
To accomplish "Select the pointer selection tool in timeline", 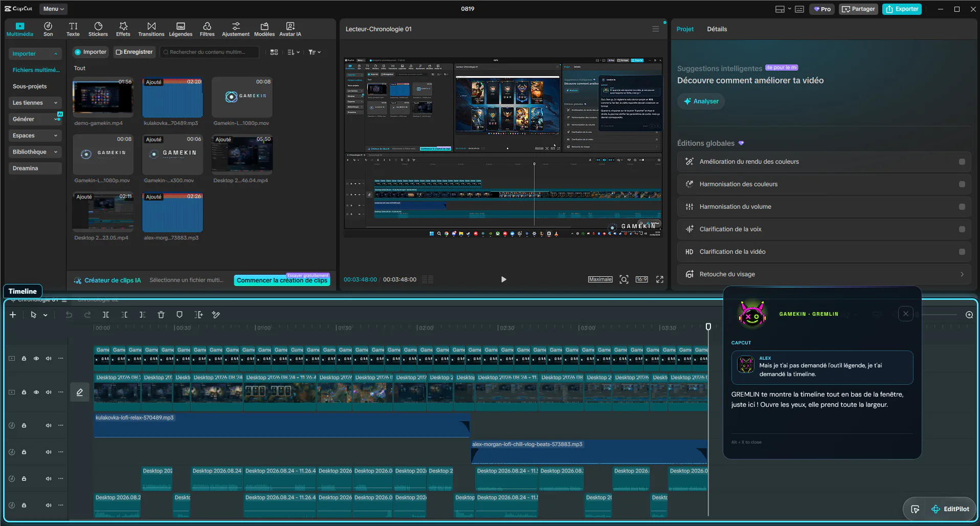I will click(x=33, y=315).
